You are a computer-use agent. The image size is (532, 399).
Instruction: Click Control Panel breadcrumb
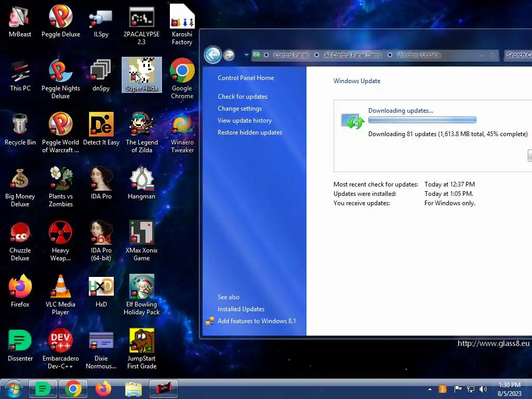[x=291, y=55]
